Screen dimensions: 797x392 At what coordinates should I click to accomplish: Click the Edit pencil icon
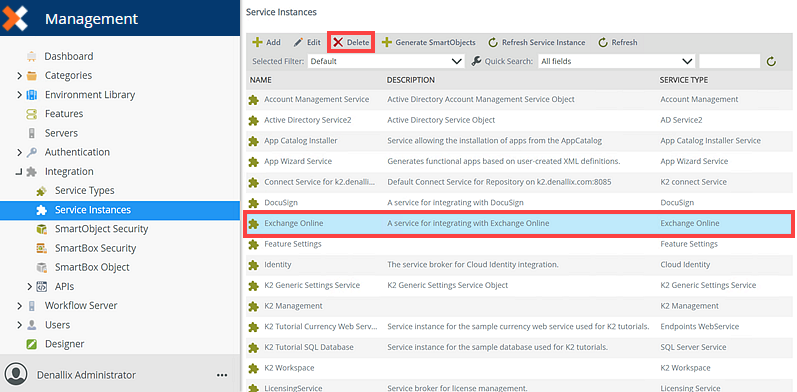tap(298, 43)
